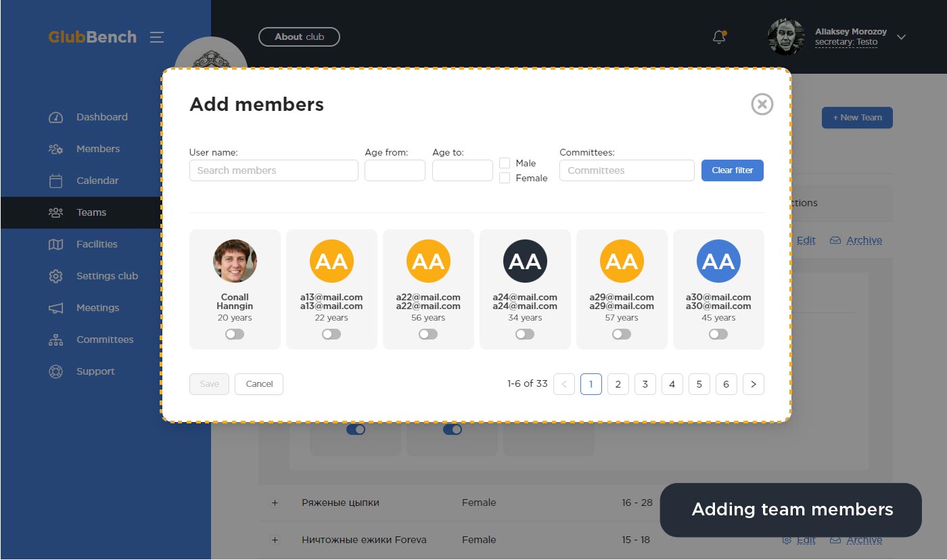
Task: Open the Committees filter dropdown
Action: [x=626, y=170]
